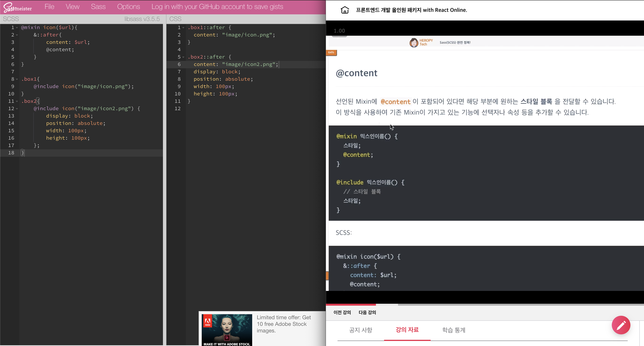This screenshot has width=644, height=346.
Task: Click the 64% progress badge
Action: (331, 53)
